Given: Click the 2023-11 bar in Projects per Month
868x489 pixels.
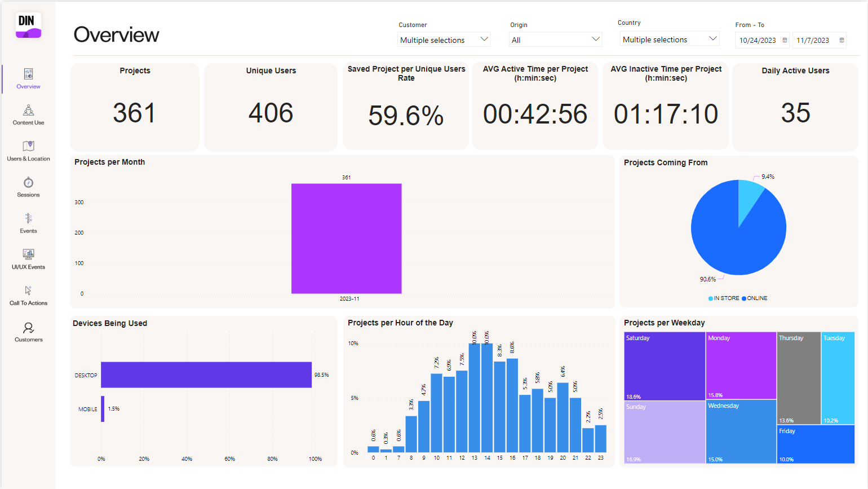Looking at the screenshot, I should pyautogui.click(x=346, y=238).
